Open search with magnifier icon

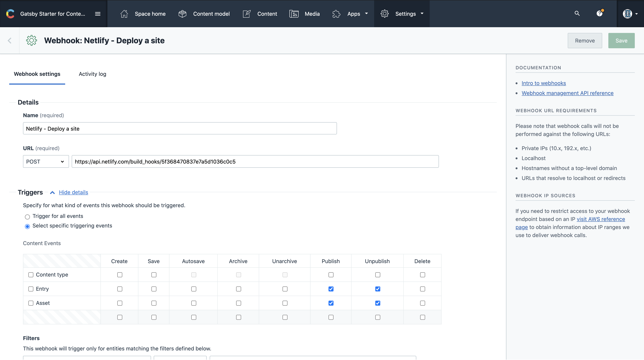pyautogui.click(x=577, y=13)
